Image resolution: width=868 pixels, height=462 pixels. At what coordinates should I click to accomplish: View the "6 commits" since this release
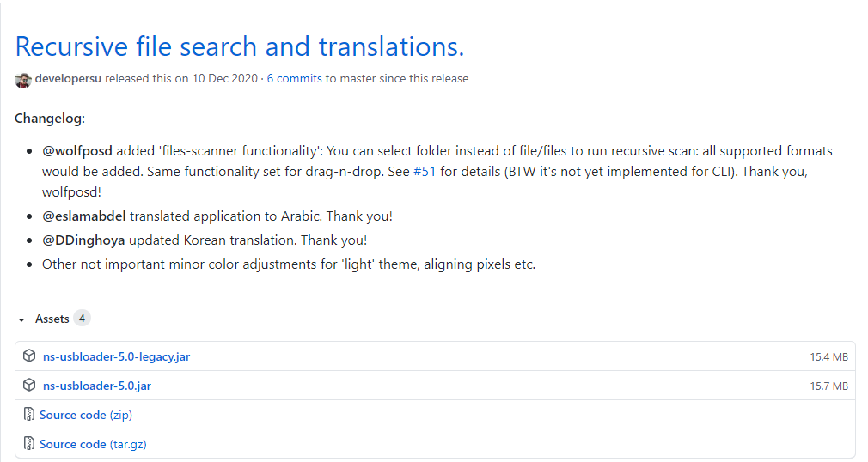tap(294, 79)
